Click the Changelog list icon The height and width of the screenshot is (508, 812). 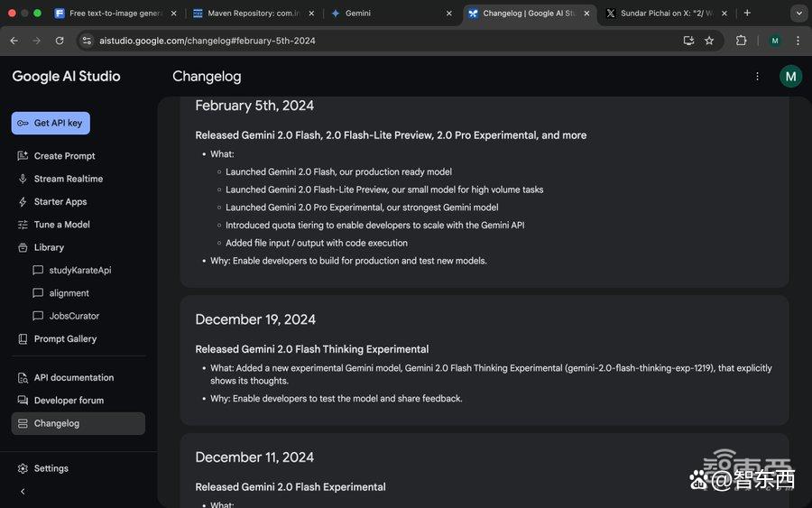[x=23, y=423]
